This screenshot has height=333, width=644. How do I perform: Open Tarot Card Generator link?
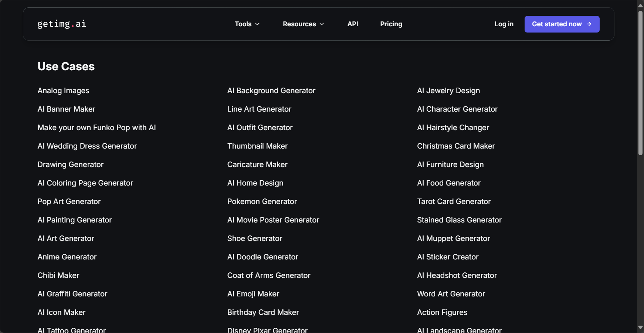click(x=454, y=201)
